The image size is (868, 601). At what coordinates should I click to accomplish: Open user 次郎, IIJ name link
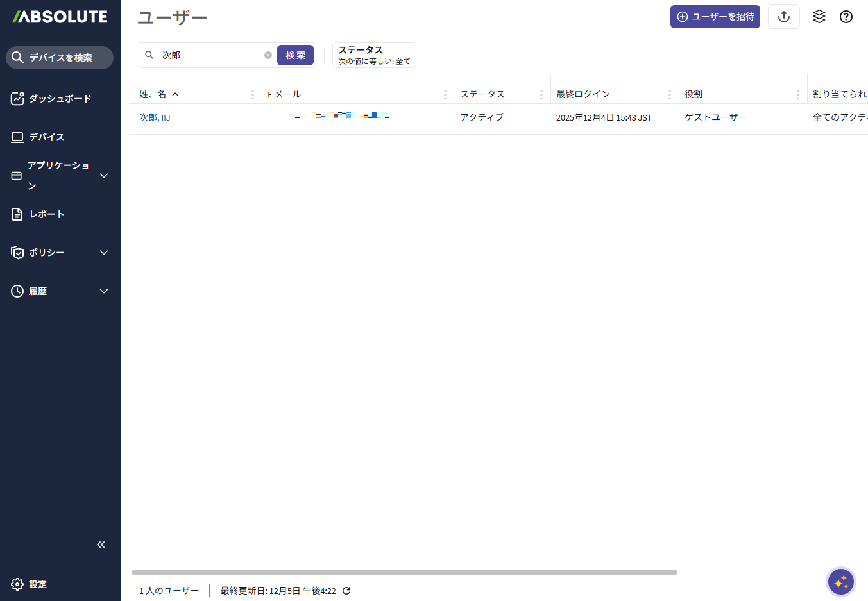coord(155,117)
